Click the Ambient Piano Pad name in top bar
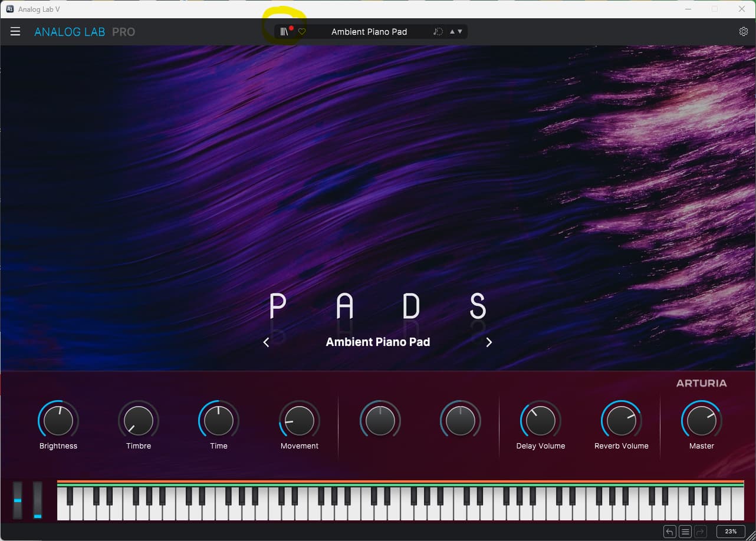 [369, 32]
